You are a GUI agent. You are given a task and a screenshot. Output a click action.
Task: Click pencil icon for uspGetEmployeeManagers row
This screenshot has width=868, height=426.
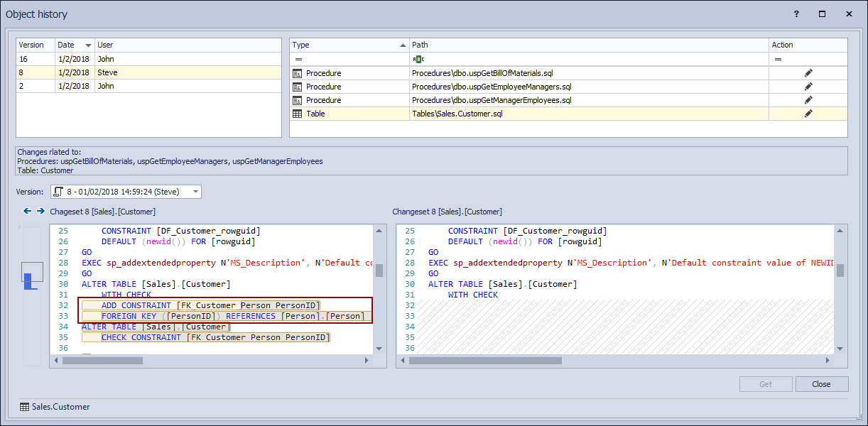click(808, 87)
